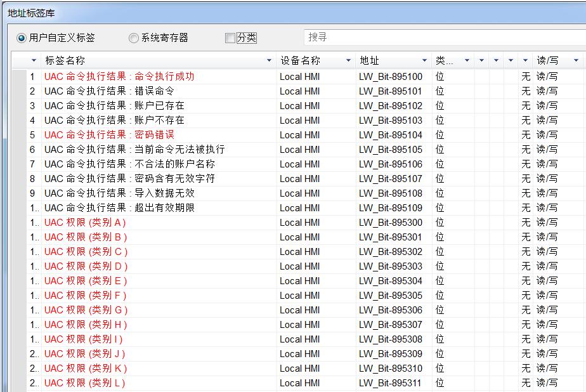Screen dimensions: 586x392
Task: Click the address cell LW_Bit-895105
Action: click(390, 149)
